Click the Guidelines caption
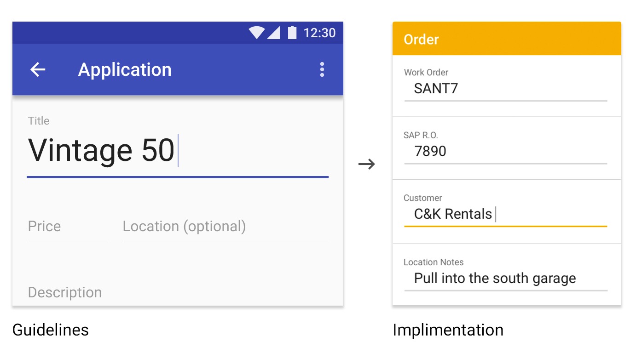Viewport: 636px width, 364px height. 51,330
